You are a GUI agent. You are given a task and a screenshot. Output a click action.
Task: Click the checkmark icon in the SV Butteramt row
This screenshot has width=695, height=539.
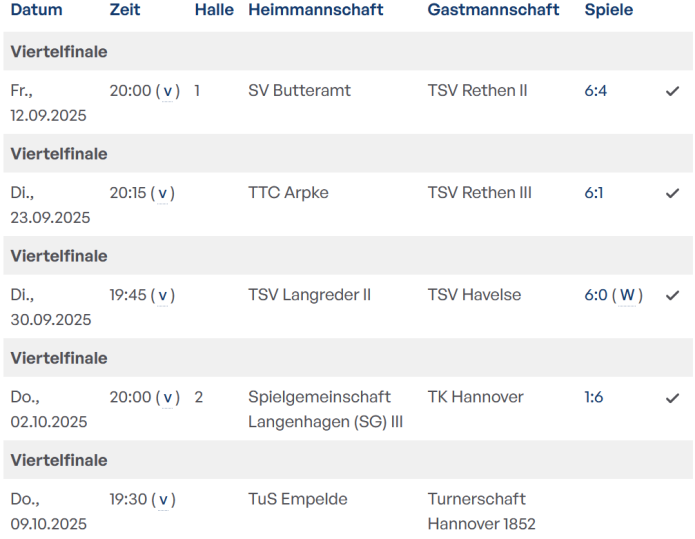[672, 91]
